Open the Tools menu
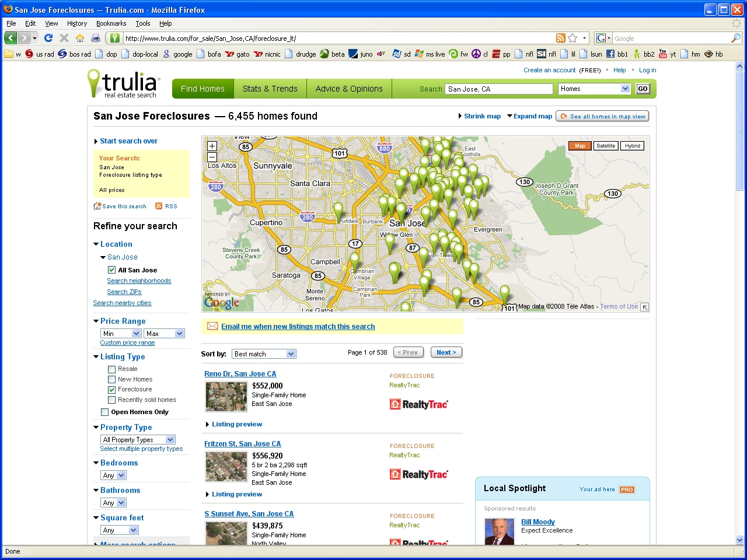Image resolution: width=747 pixels, height=560 pixels. [x=143, y=23]
